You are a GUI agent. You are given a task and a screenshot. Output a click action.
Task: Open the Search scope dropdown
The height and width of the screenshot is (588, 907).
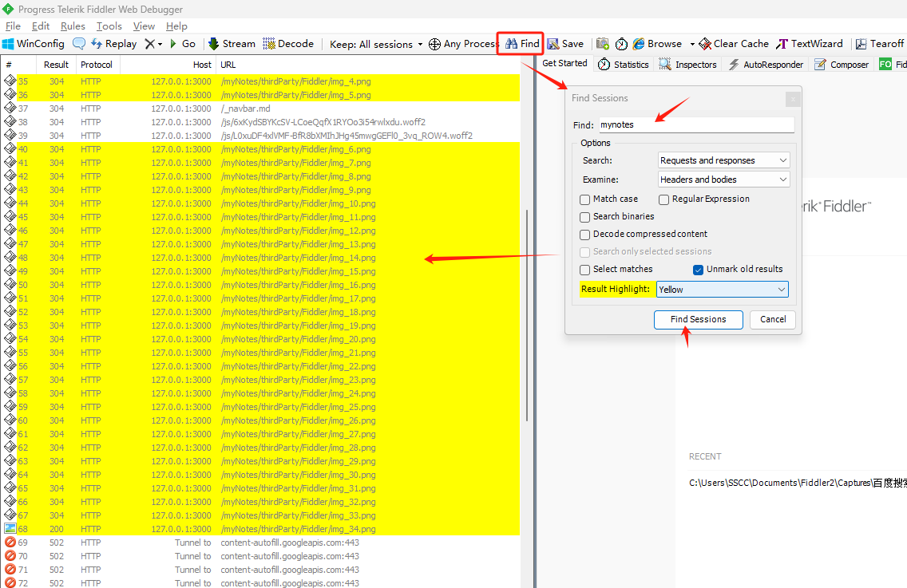tap(723, 160)
